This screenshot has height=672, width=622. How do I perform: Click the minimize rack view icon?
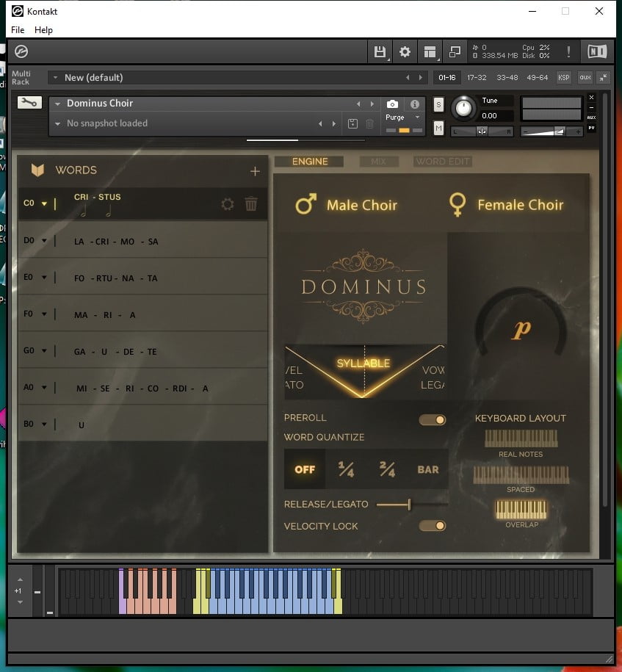(x=455, y=52)
